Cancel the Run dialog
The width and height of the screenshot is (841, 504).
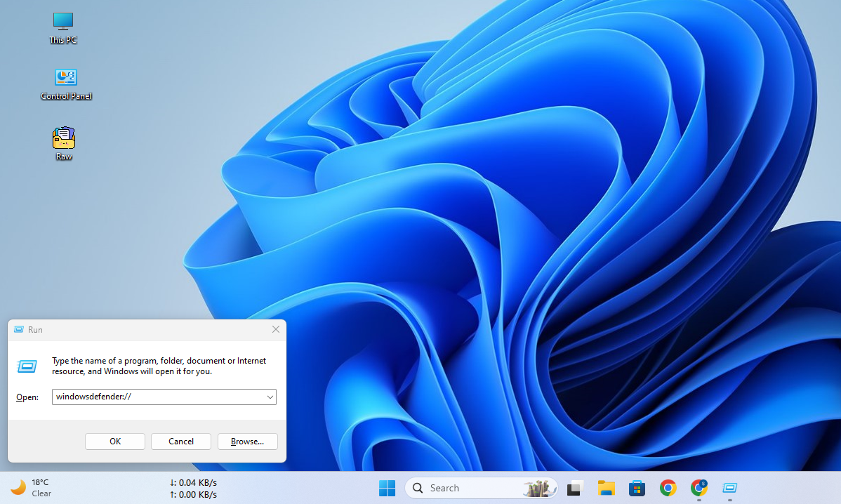coord(181,442)
